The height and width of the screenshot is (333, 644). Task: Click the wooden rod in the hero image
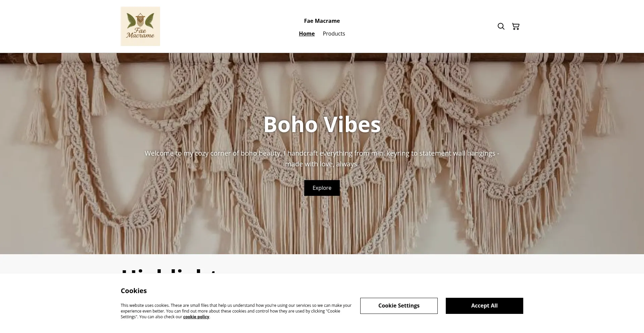tap(322, 58)
